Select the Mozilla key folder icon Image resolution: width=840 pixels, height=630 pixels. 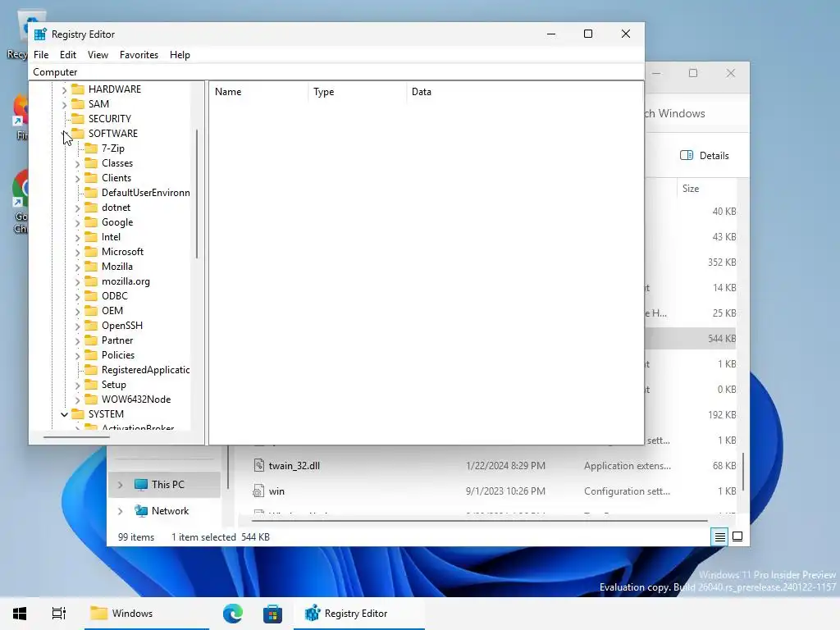pos(92,267)
